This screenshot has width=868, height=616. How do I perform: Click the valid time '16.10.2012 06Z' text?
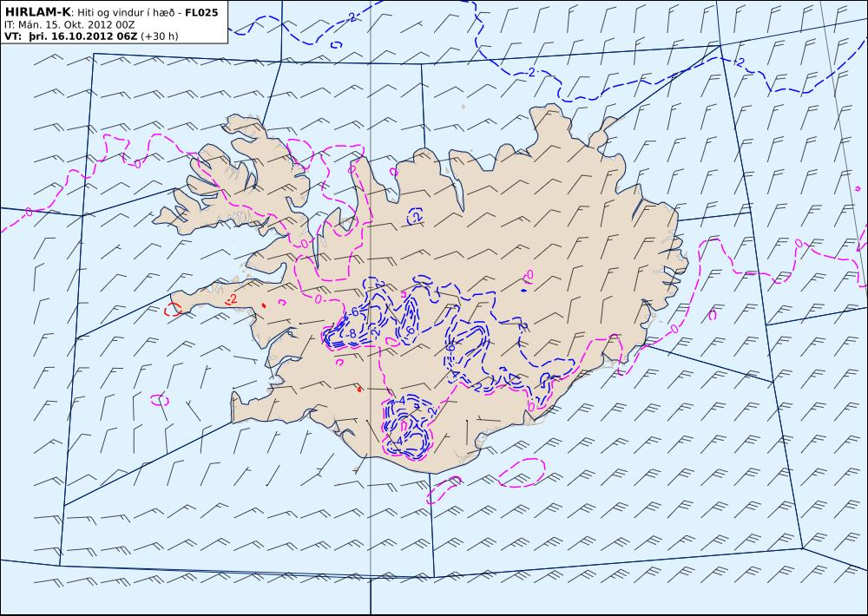(x=94, y=36)
